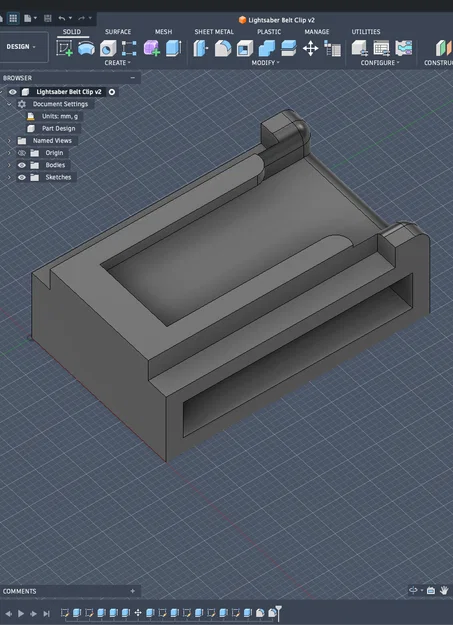453x625 pixels.
Task: Select the Units: mm, g entry
Action: pos(60,116)
